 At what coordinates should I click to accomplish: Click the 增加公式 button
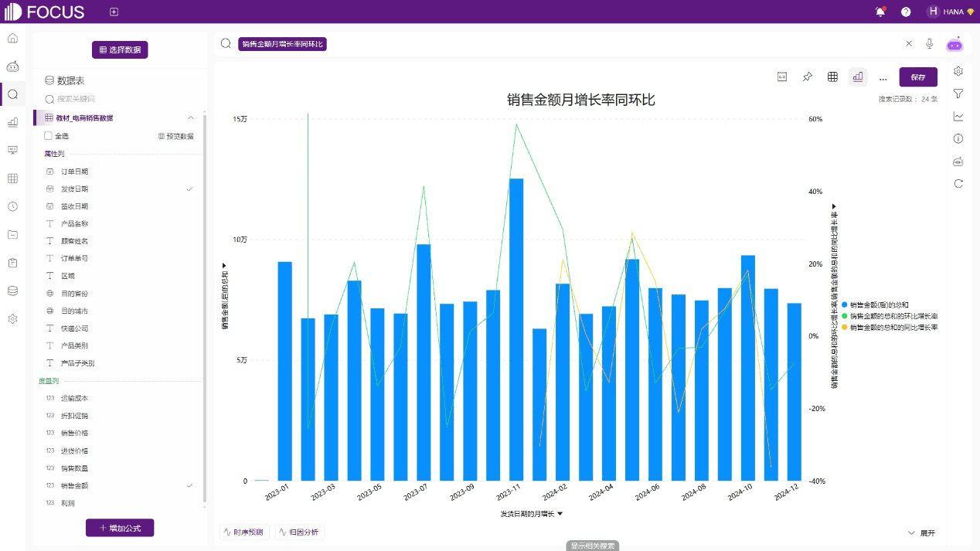pos(120,528)
